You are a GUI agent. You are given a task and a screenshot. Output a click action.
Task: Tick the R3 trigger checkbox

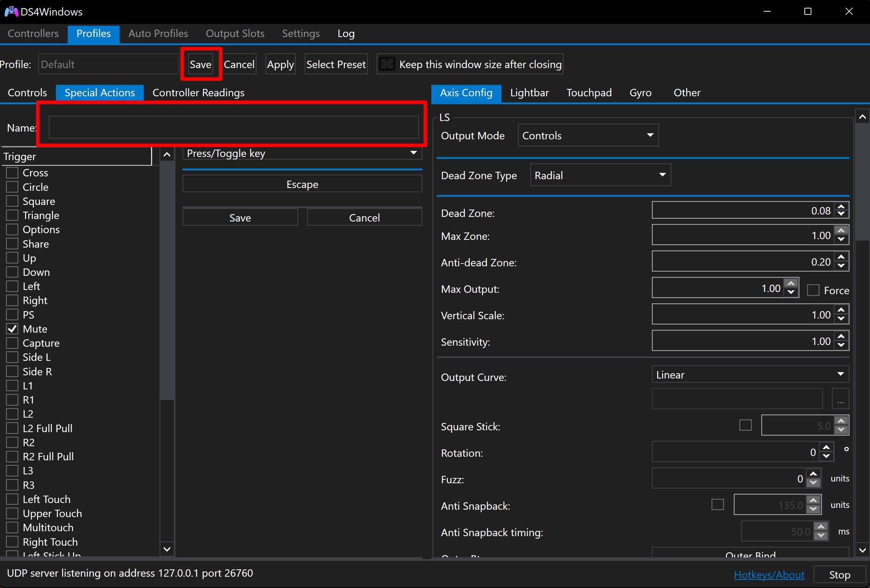pos(12,485)
